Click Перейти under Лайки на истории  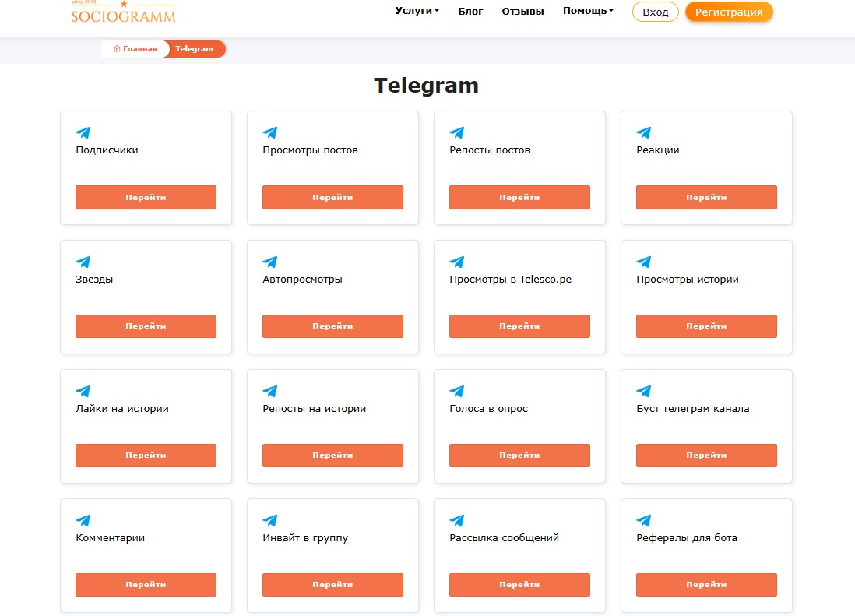pos(146,455)
